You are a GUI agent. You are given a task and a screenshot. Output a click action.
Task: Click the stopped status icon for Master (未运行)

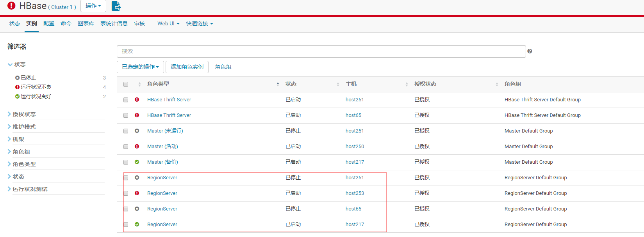click(137, 131)
